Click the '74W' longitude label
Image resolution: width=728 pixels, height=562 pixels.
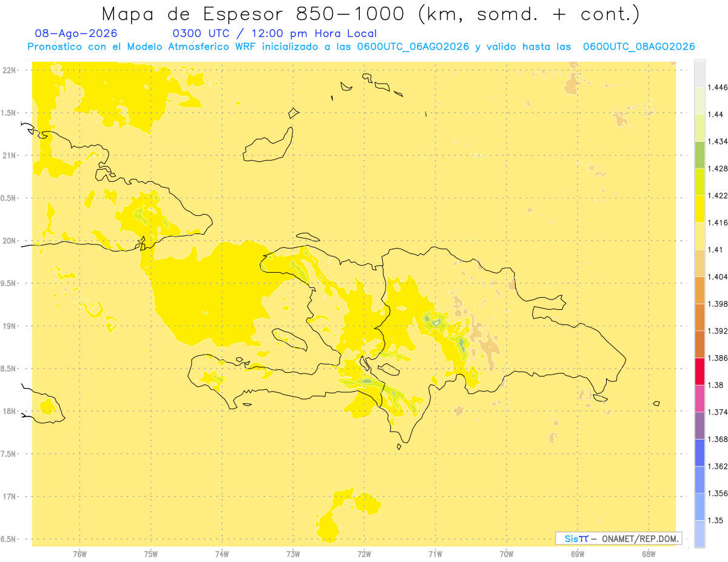coord(222,554)
